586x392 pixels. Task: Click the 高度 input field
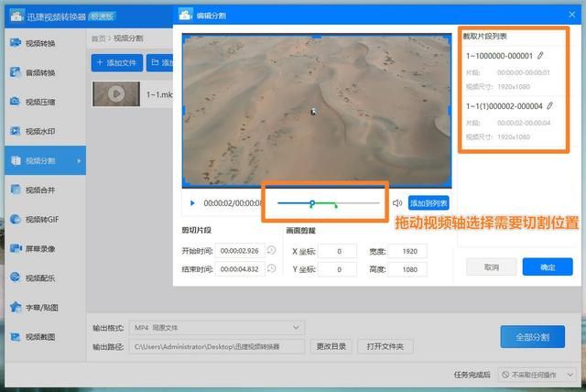point(407,269)
